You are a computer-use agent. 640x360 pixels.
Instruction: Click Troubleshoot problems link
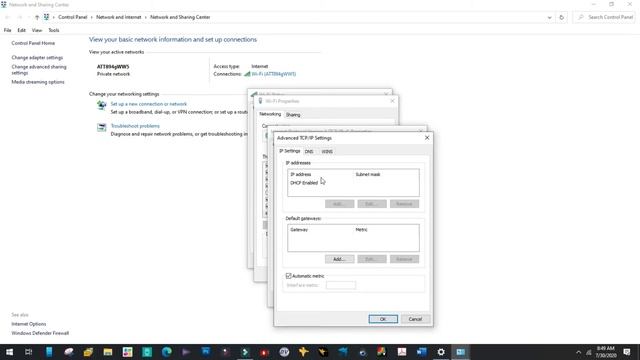135,126
